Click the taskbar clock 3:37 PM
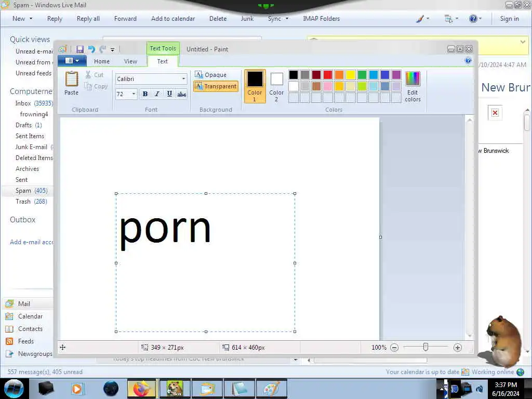 (506, 385)
